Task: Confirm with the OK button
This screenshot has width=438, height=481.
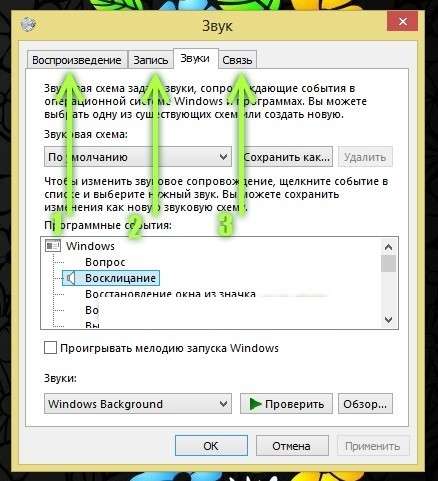Action: point(211,446)
